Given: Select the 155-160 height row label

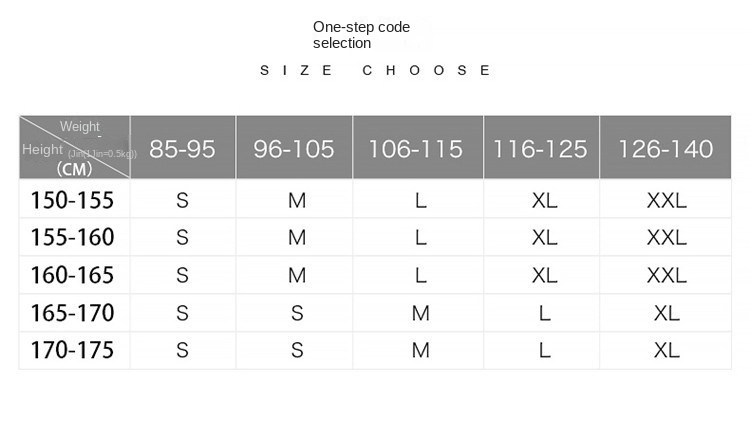Looking at the screenshot, I should click(72, 238).
